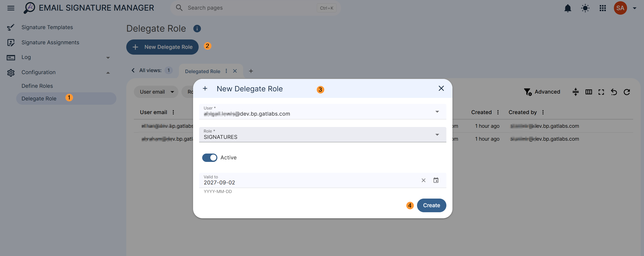Toggle the Active switch off
Image resolution: width=644 pixels, height=256 pixels.
[210, 158]
